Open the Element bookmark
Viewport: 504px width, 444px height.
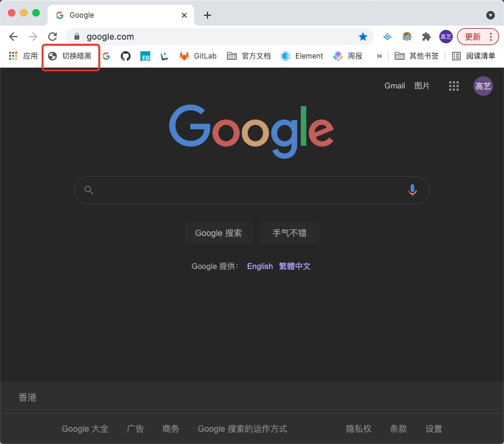tap(302, 56)
